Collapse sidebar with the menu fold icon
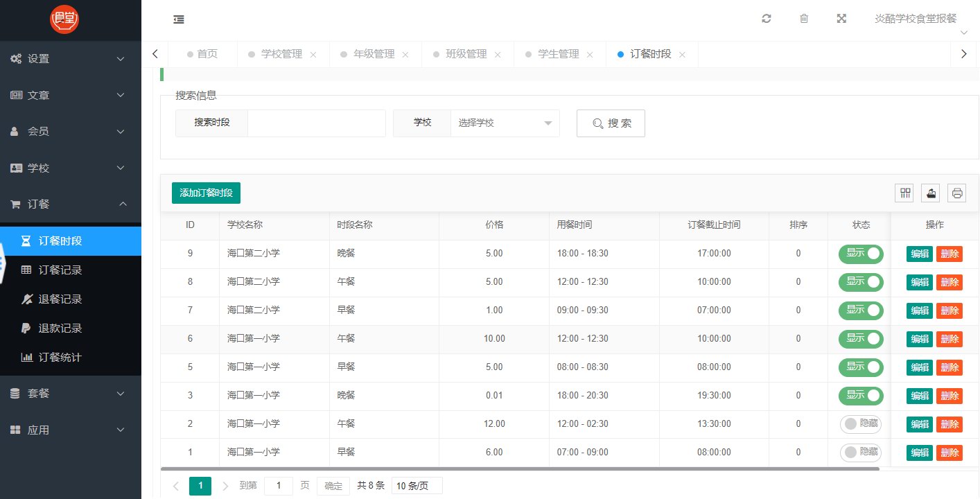The height and width of the screenshot is (499, 980). [x=179, y=19]
